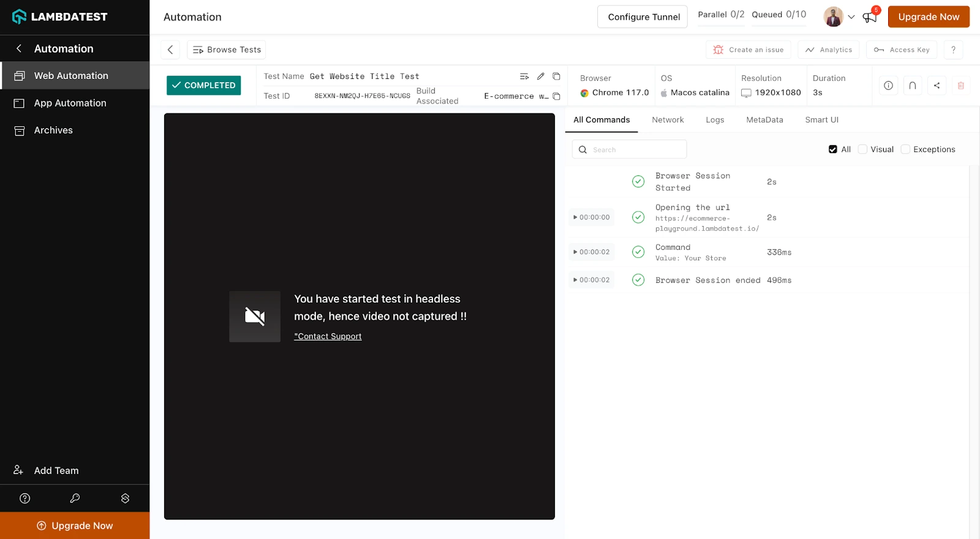Follow the Contact Support link
This screenshot has width=980, height=539.
tap(328, 336)
